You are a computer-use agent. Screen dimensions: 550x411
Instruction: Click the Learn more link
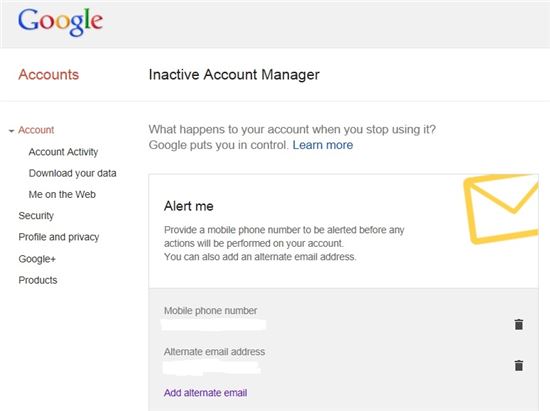[x=323, y=145]
